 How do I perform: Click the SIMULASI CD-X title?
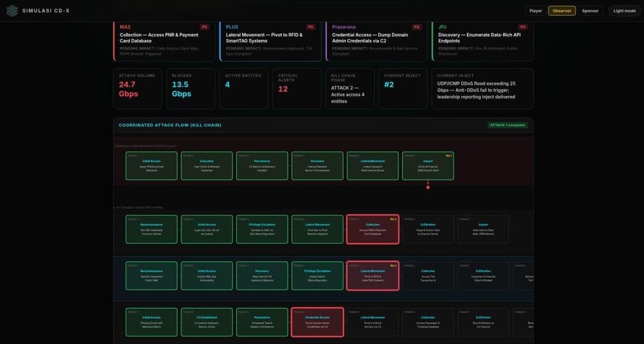(x=46, y=11)
